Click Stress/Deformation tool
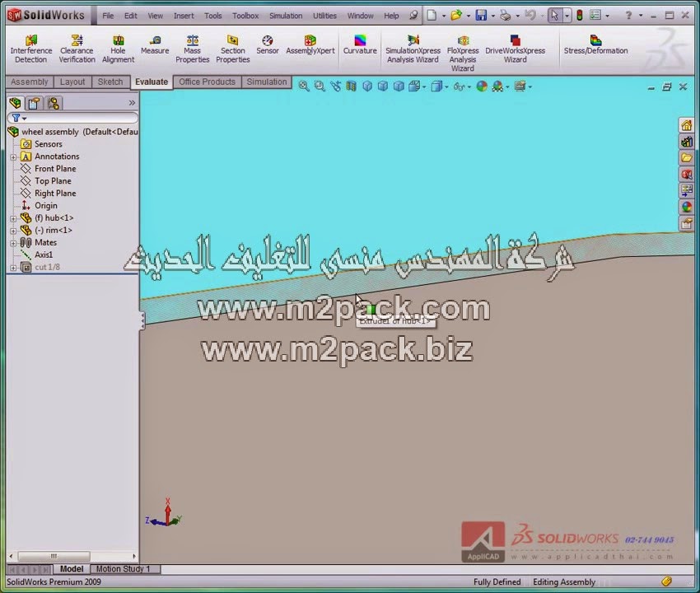 [x=595, y=45]
